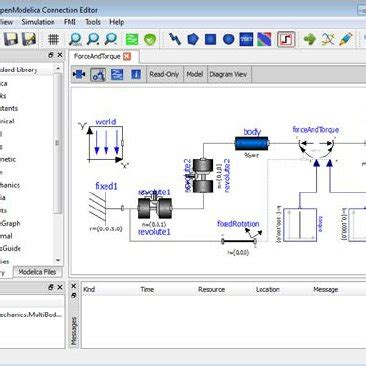
Task: Click the library vertical scrollbar thumb
Action: pyautogui.click(x=58, y=143)
